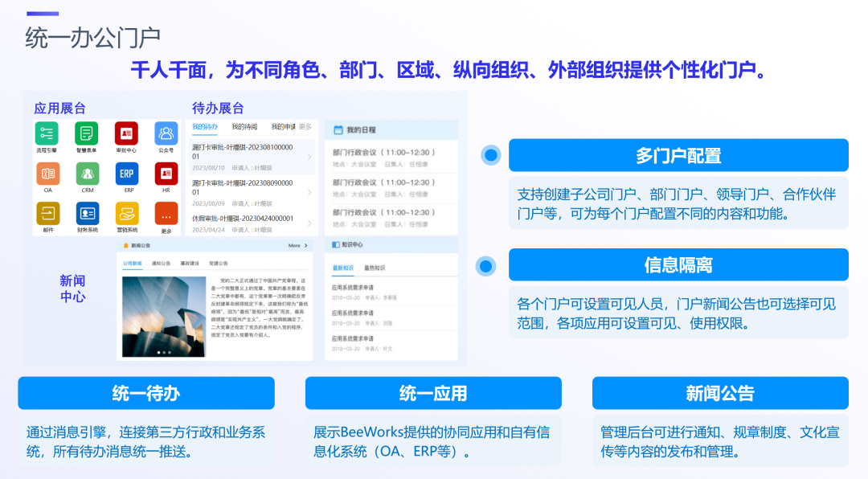Expand the 更多 option beside 我的申请
The width and height of the screenshot is (868, 479).
pos(305,127)
